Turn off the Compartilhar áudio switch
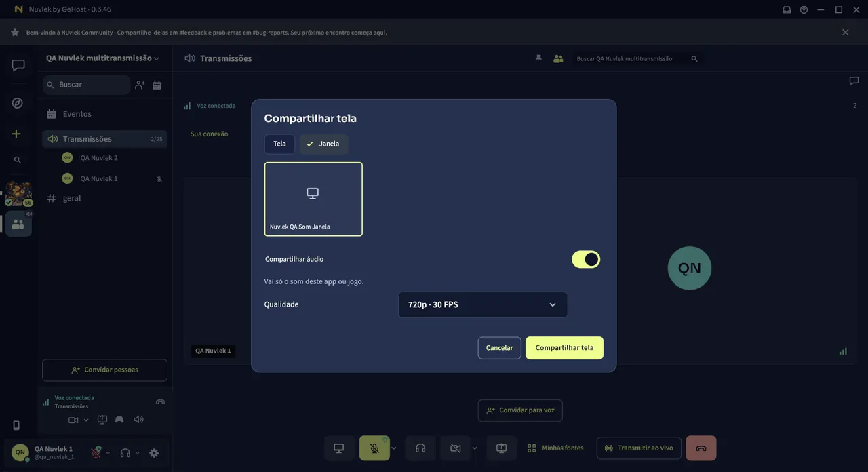Image resolution: width=868 pixels, height=472 pixels. tap(586, 259)
